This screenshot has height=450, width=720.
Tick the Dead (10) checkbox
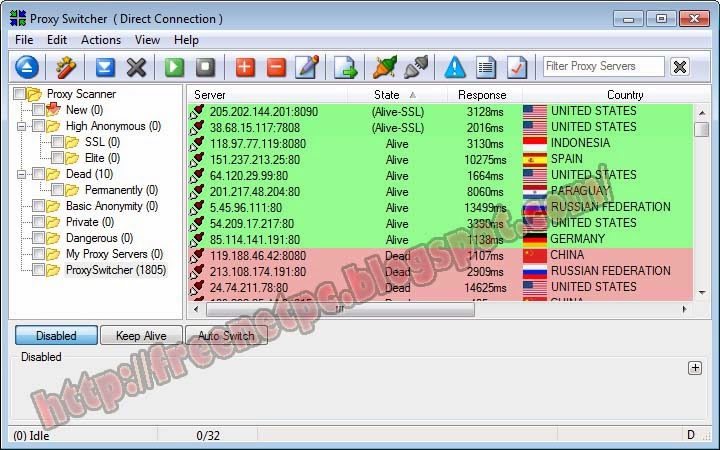pyautogui.click(x=38, y=174)
